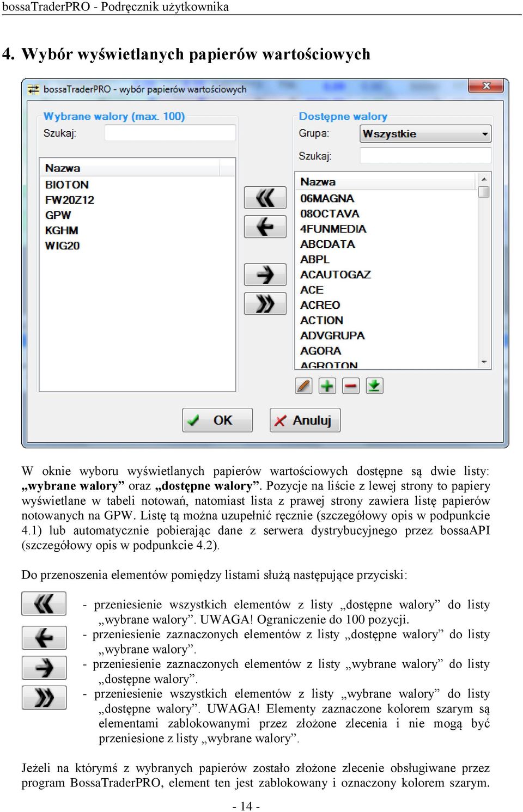Click the pencil edit icon under available list
The height and width of the screenshot is (812, 523).
(x=303, y=386)
